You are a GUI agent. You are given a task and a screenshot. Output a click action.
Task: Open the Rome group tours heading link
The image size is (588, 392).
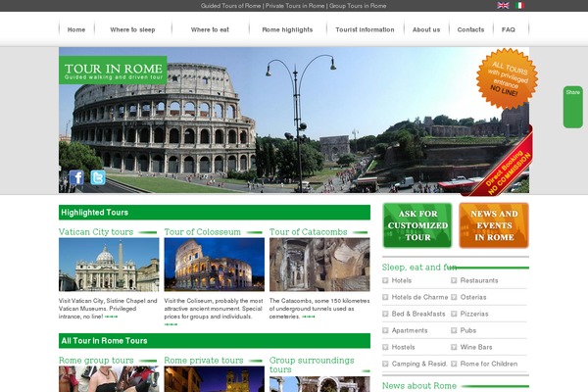(x=96, y=360)
